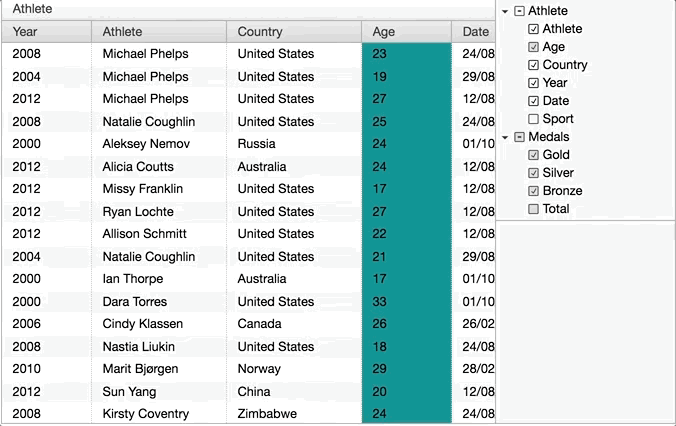Click the Nastia Liukin cell
The width and height of the screenshot is (676, 426).
click(159, 347)
